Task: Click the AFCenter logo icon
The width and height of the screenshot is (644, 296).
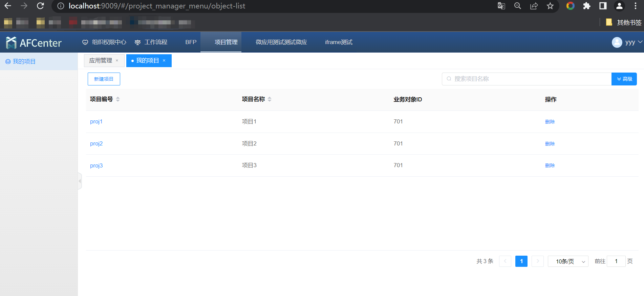Action: coord(11,43)
